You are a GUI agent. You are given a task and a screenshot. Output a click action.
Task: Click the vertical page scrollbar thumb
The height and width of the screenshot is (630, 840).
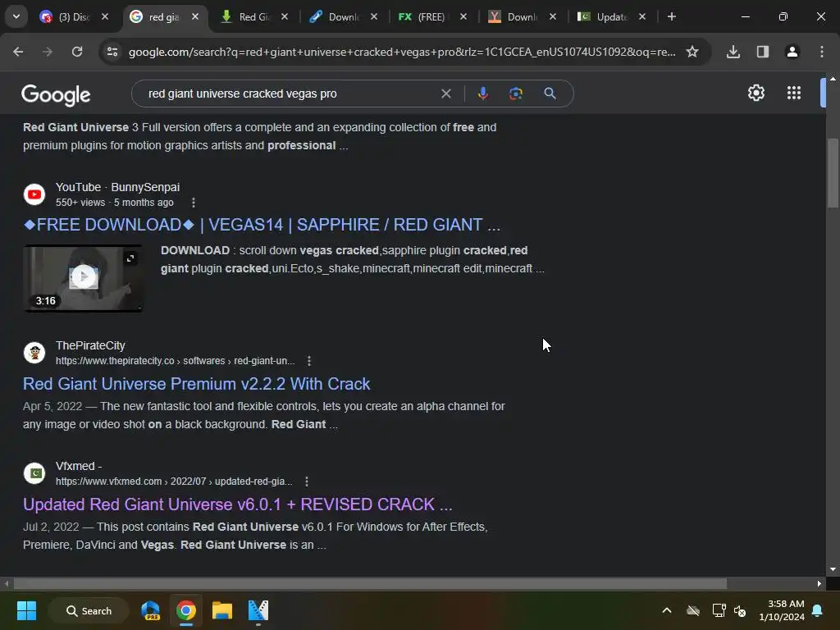[833, 172]
